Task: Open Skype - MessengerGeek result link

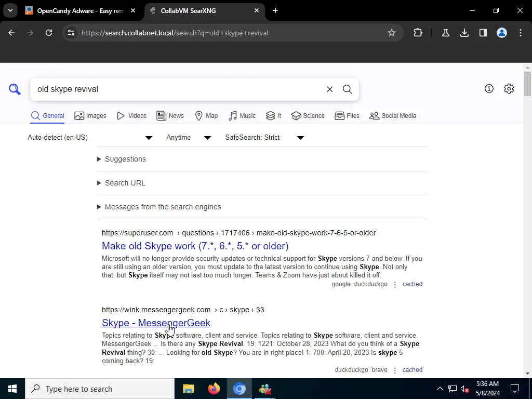Action: click(156, 323)
